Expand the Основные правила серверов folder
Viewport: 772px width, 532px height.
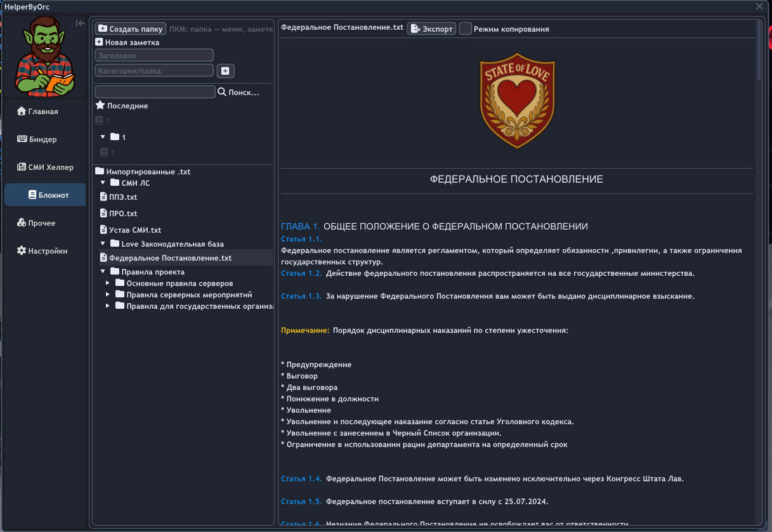(x=108, y=283)
